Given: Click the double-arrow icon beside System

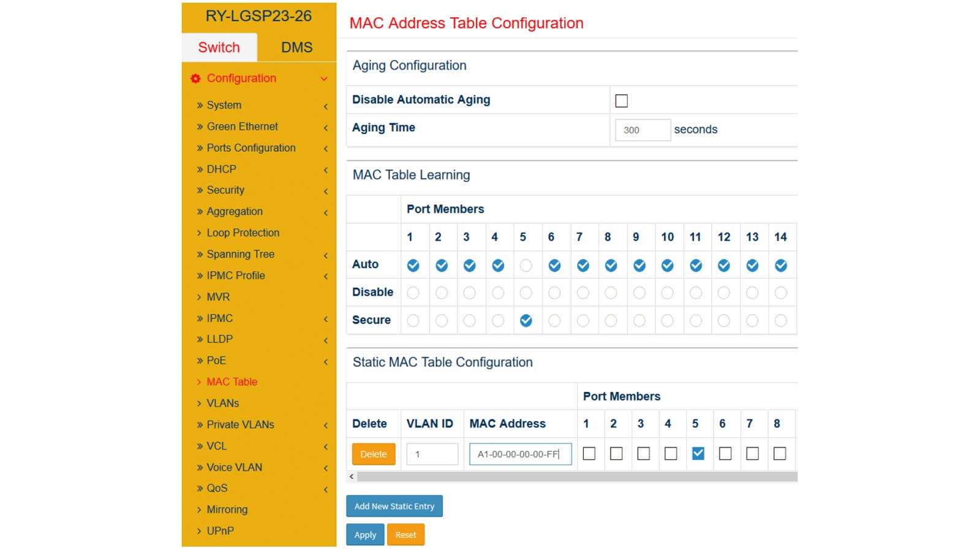Looking at the screenshot, I should (200, 105).
